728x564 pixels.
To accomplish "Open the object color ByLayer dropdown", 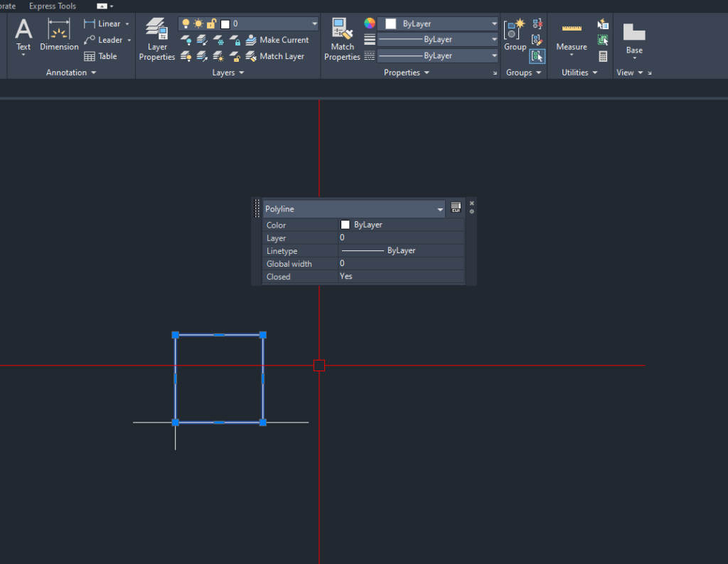I will click(x=437, y=23).
